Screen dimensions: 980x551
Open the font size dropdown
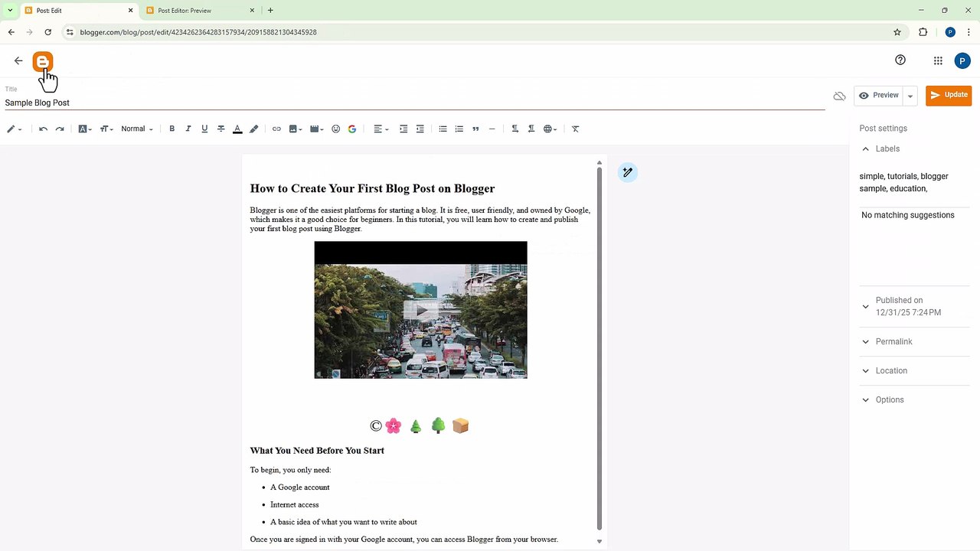106,129
